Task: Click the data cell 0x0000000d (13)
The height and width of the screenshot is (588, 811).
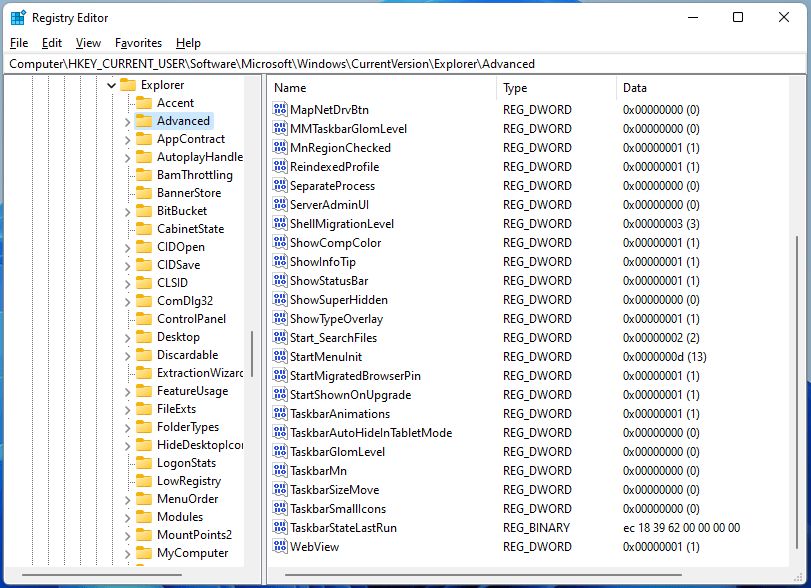Action: point(665,356)
